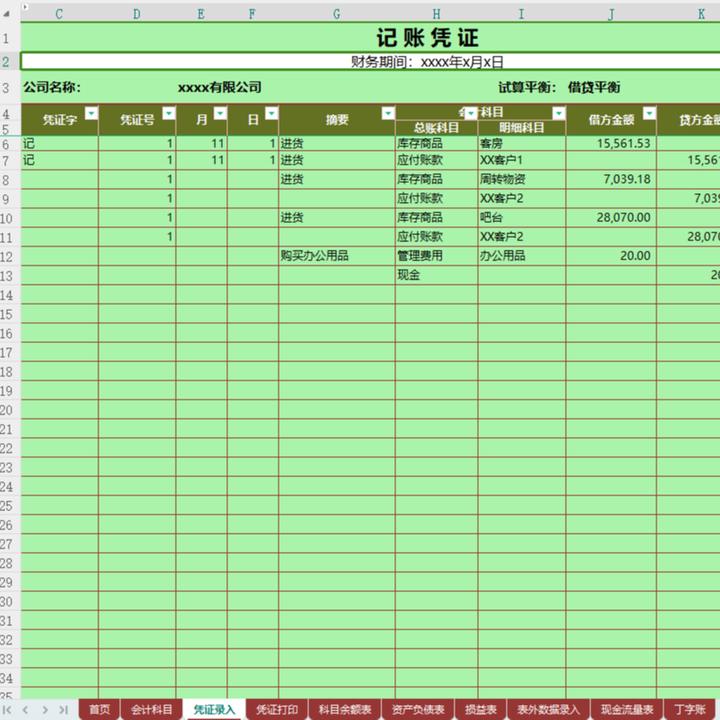Select column H header
This screenshot has width=720, height=720.
[436, 14]
